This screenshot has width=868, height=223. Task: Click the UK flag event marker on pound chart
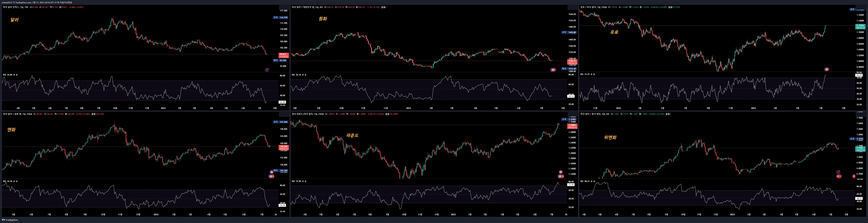[561, 172]
